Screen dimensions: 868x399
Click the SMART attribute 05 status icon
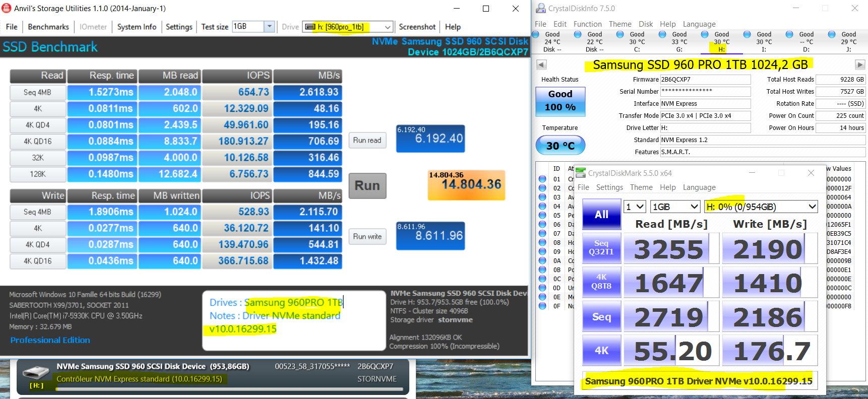(x=542, y=215)
